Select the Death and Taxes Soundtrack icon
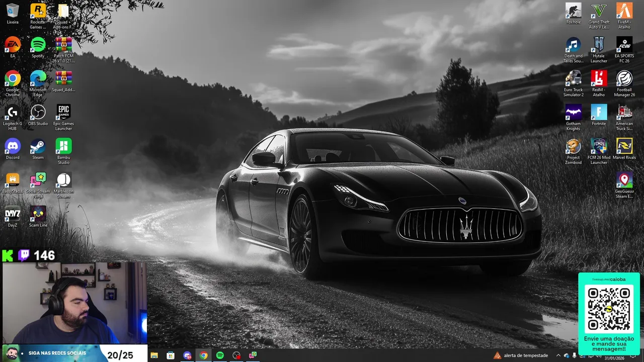Screen dimensions: 644x362 573,50
